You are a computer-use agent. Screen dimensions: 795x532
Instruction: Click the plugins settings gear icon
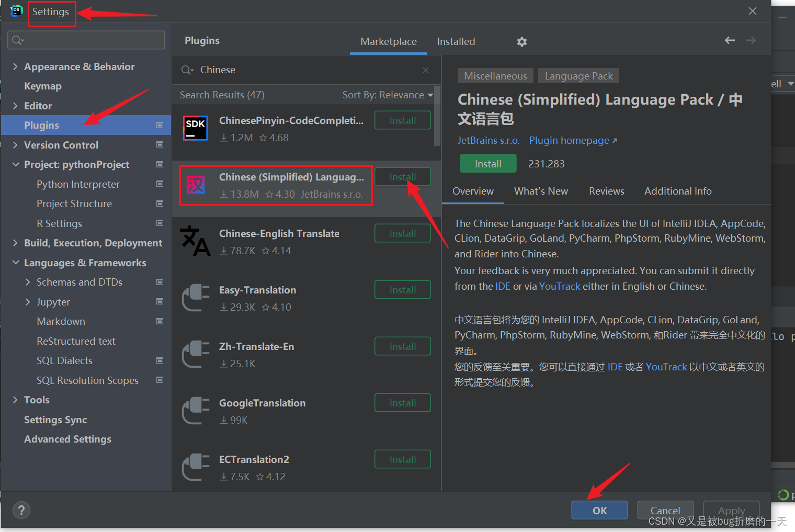click(522, 42)
